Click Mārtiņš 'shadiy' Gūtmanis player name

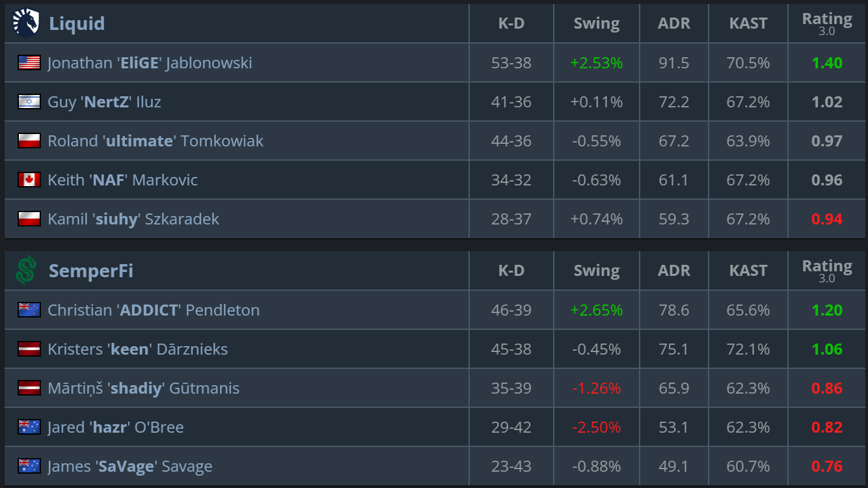pos(143,388)
